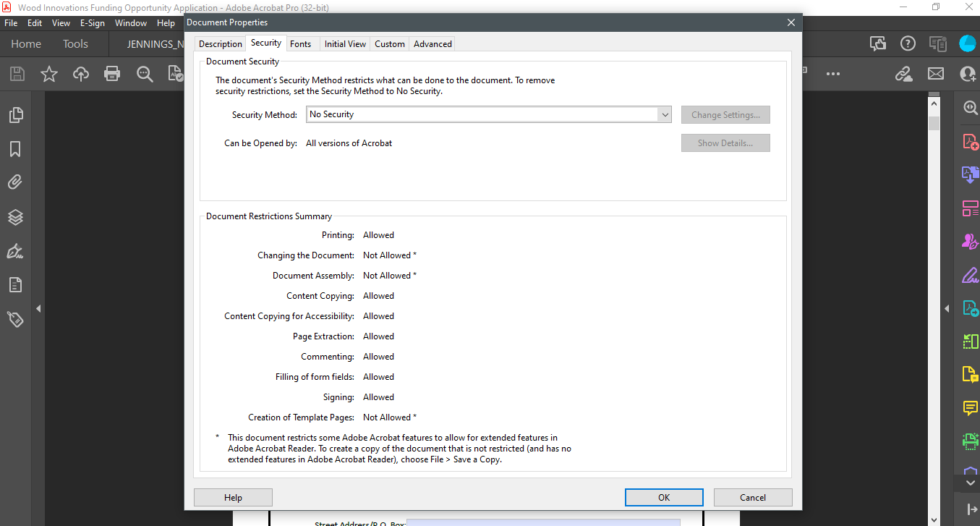The height and width of the screenshot is (526, 980).
Task: Collapse the left navigation pane
Action: [x=38, y=307]
